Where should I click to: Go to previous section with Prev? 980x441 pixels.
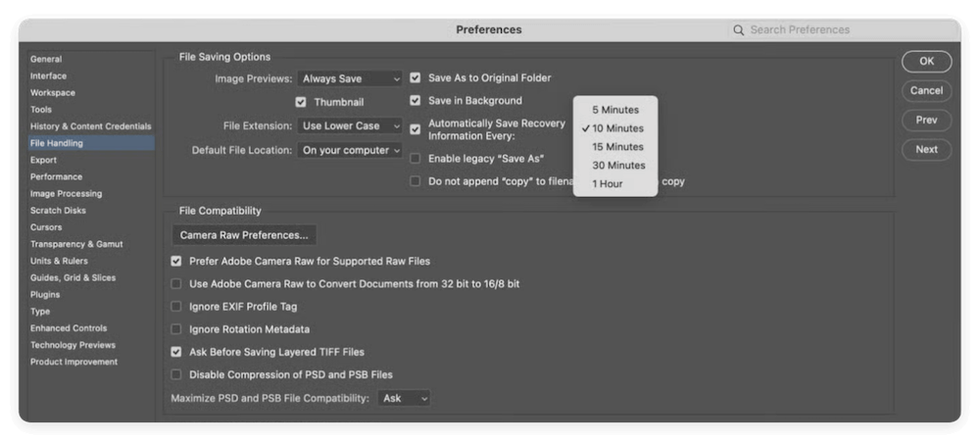[x=926, y=120]
